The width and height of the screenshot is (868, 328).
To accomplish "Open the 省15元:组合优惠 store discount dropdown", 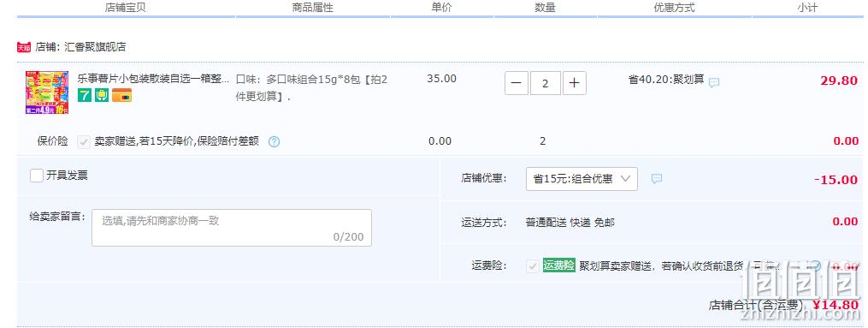I will pyautogui.click(x=582, y=179).
